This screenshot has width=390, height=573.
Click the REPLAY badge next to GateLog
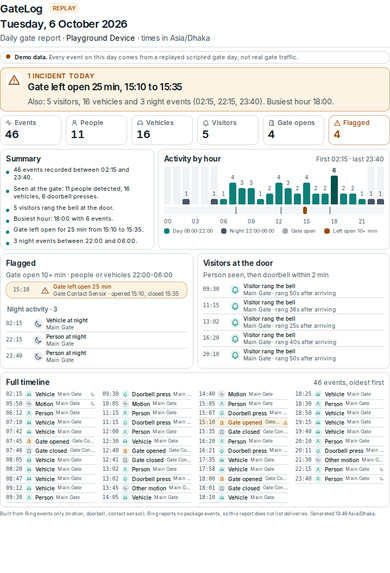coord(64,8)
